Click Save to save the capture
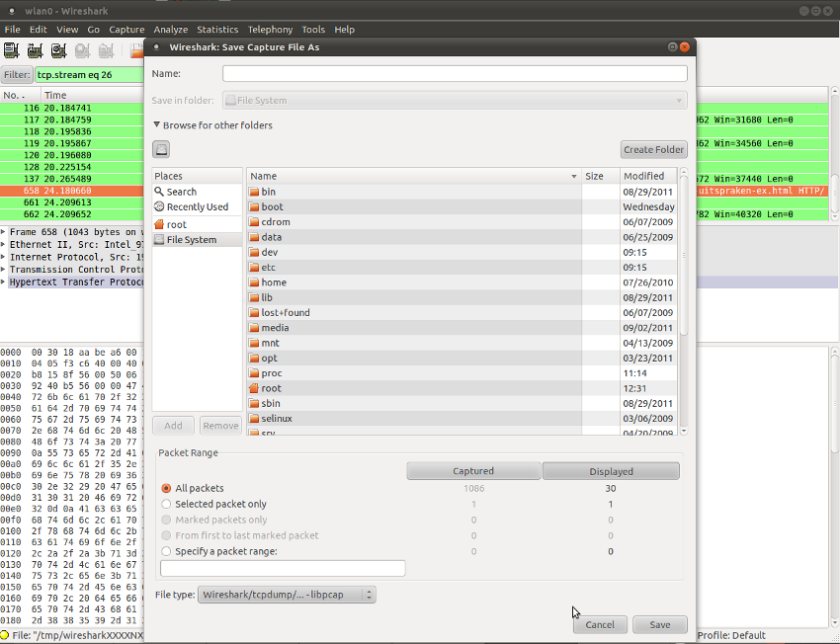This screenshot has height=644, width=840. [660, 624]
